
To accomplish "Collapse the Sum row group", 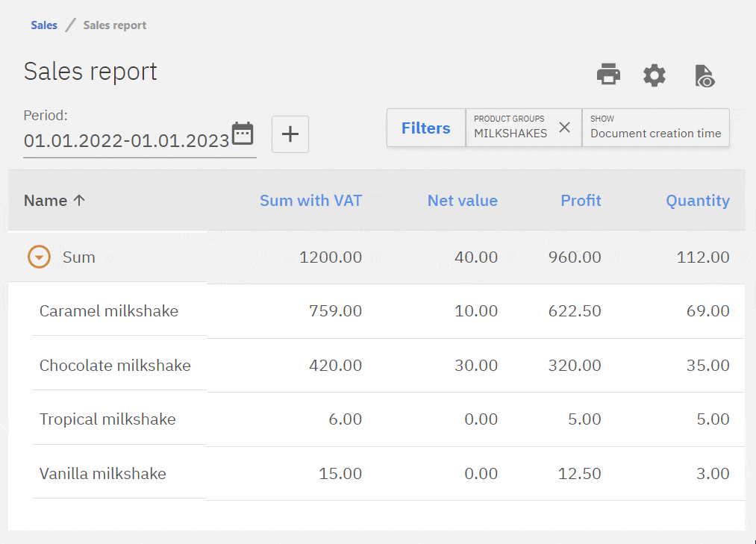I will pos(39,257).
